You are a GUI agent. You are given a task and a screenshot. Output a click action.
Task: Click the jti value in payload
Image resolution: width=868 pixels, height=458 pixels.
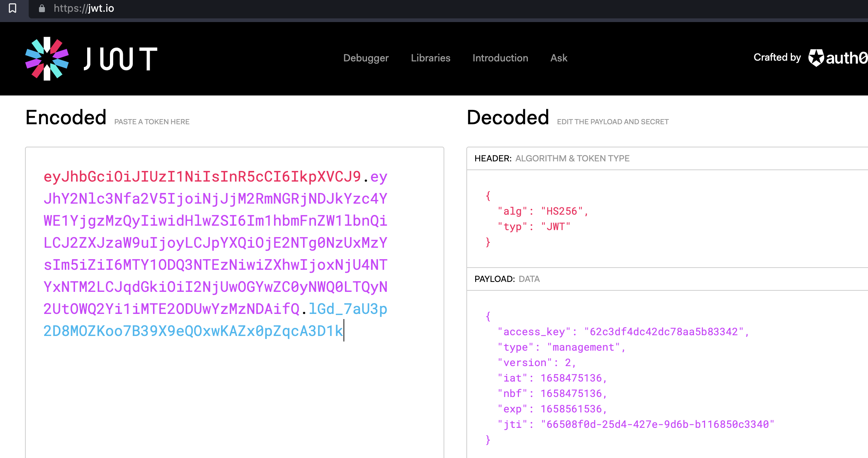[x=657, y=425]
